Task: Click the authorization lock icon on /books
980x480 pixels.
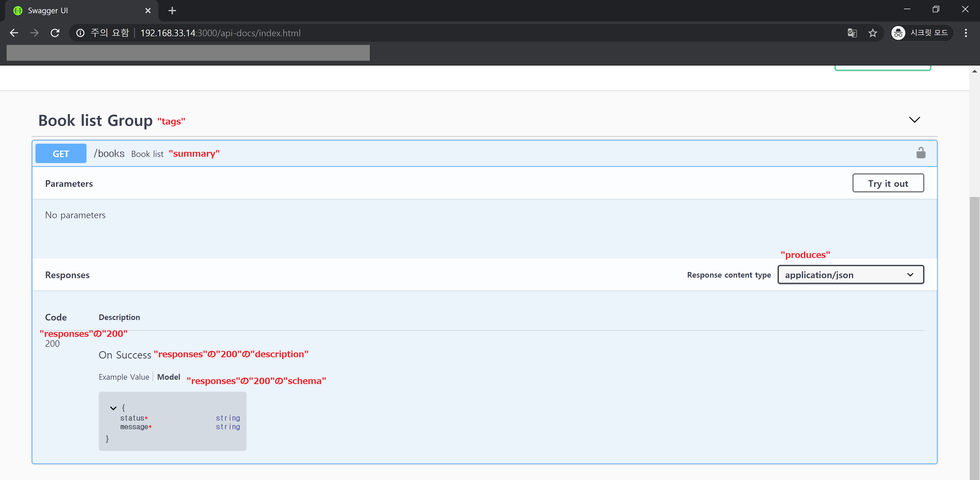Action: [x=921, y=153]
